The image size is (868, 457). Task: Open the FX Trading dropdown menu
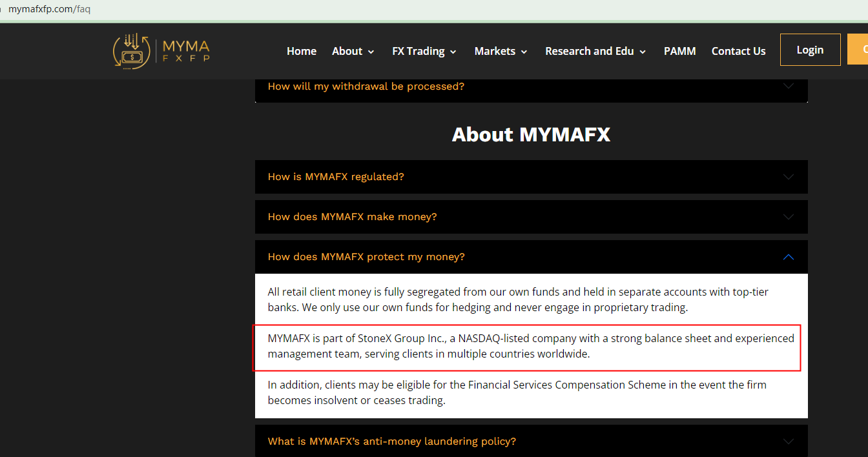point(424,51)
